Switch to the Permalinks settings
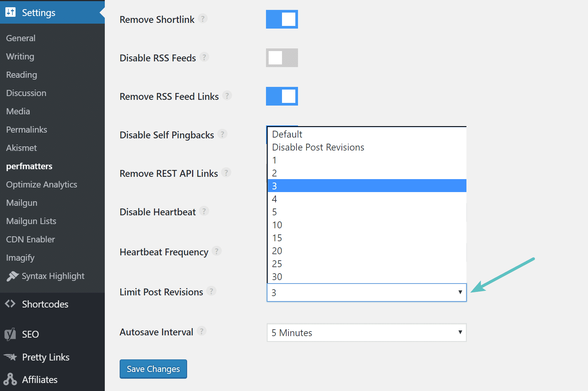The height and width of the screenshot is (391, 588). [26, 130]
